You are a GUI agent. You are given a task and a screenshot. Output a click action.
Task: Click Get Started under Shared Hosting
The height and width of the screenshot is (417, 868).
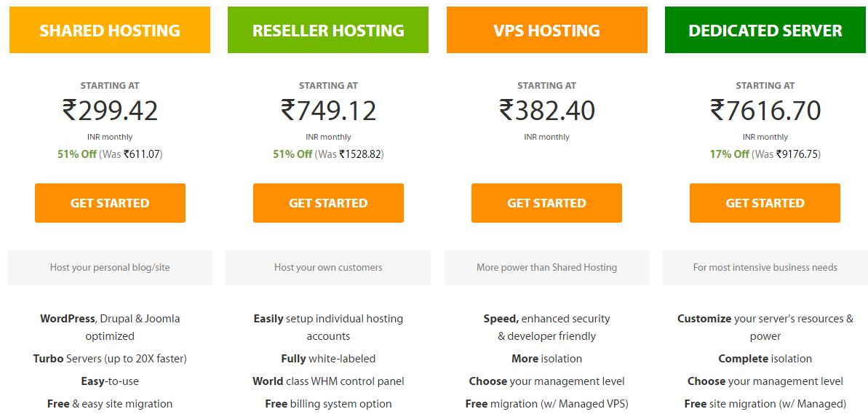[x=110, y=203]
